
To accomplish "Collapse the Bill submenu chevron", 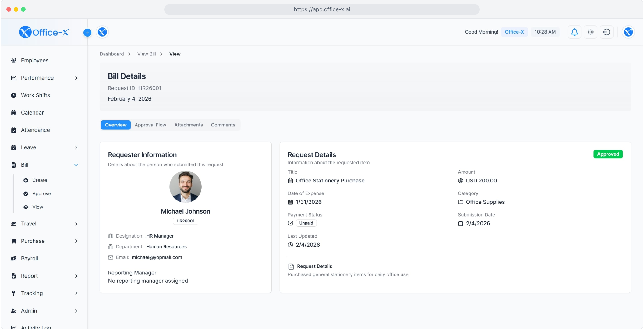I will click(x=76, y=165).
